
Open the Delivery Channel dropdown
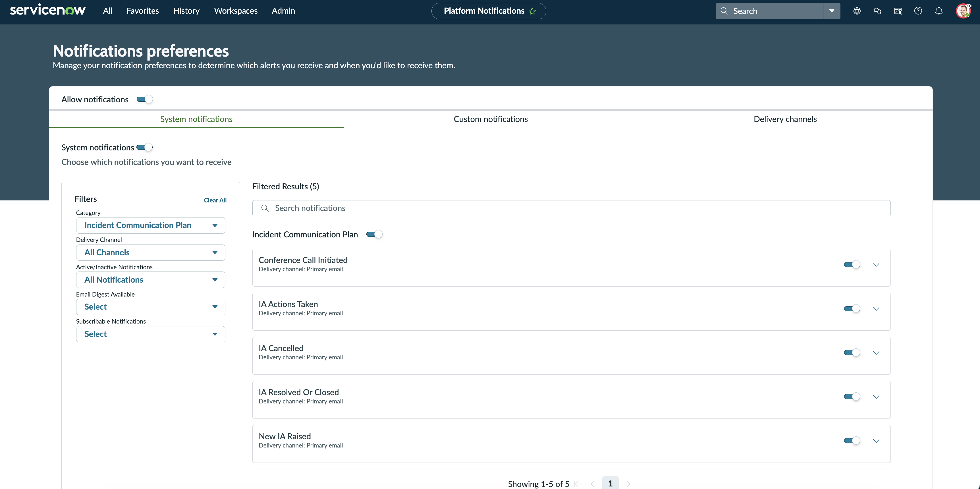point(151,252)
